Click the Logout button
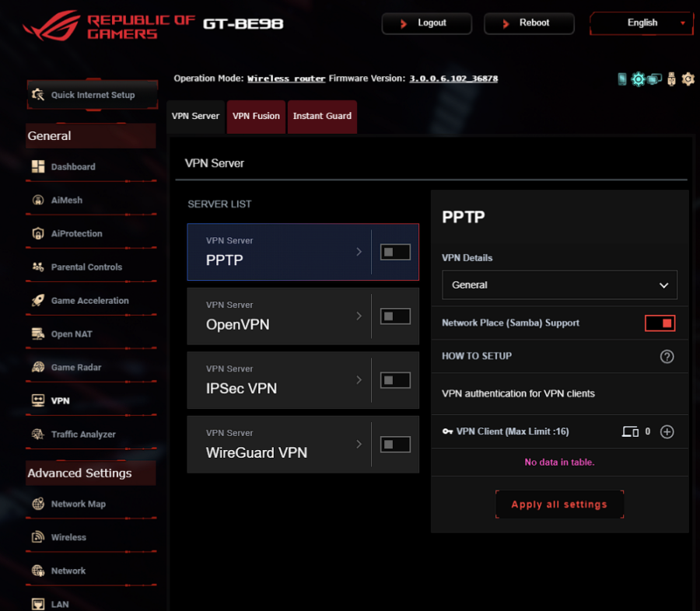700x611 pixels. click(427, 23)
